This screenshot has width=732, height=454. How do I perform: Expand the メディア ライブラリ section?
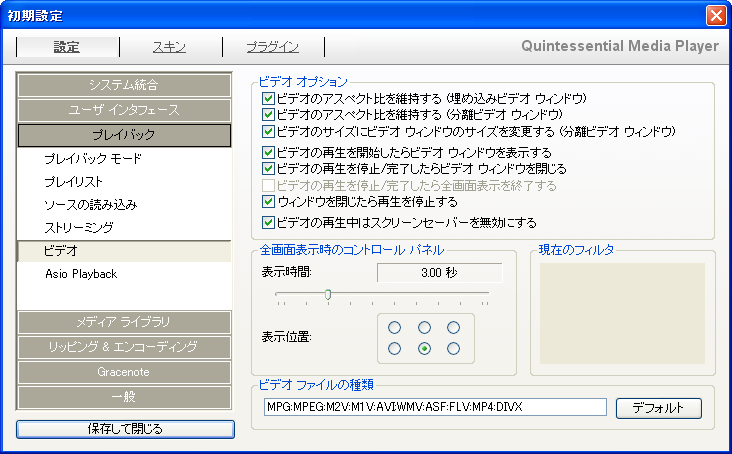click(x=125, y=322)
